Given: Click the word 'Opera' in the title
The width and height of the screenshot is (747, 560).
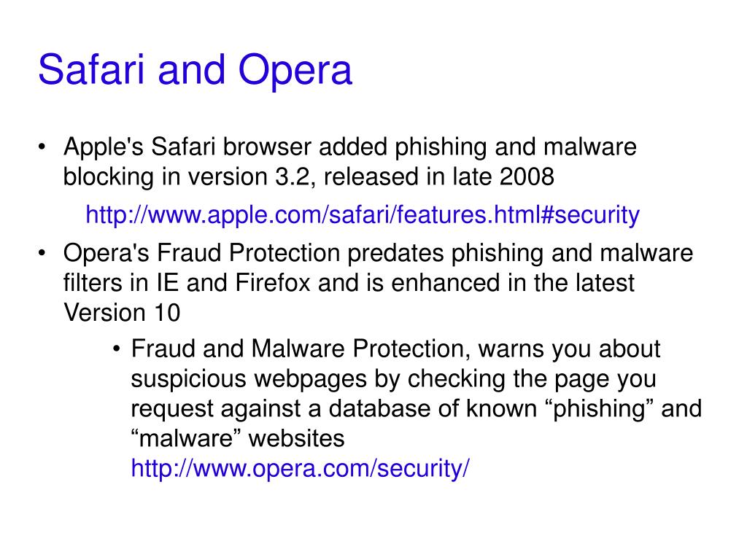Looking at the screenshot, I should click(295, 71).
